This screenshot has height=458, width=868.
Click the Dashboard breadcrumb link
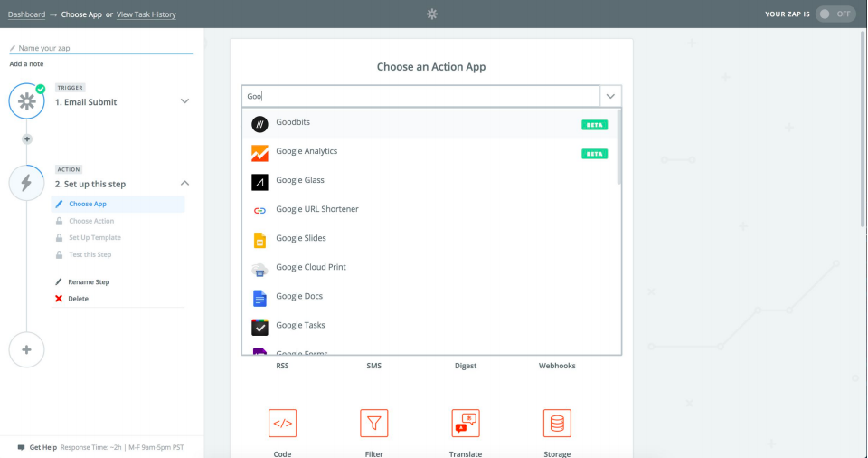[x=26, y=14]
